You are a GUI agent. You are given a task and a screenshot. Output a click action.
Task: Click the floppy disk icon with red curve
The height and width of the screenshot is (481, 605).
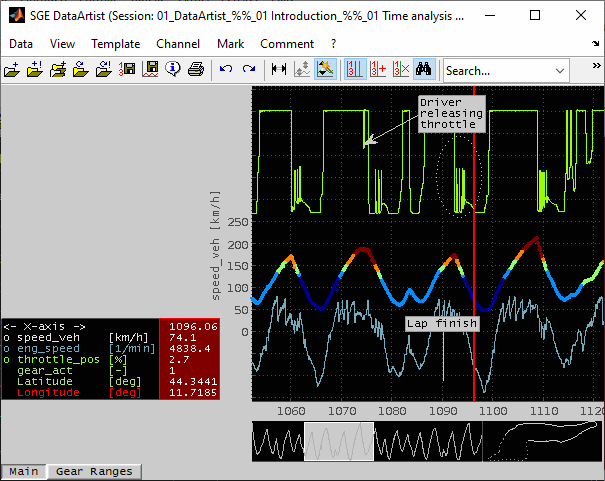[150, 70]
